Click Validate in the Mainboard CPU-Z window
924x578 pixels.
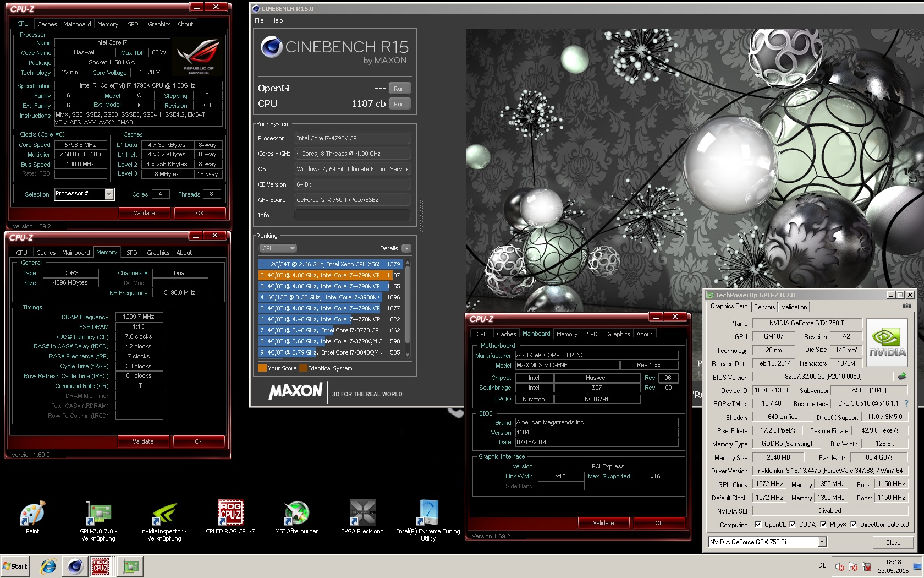[x=603, y=523]
